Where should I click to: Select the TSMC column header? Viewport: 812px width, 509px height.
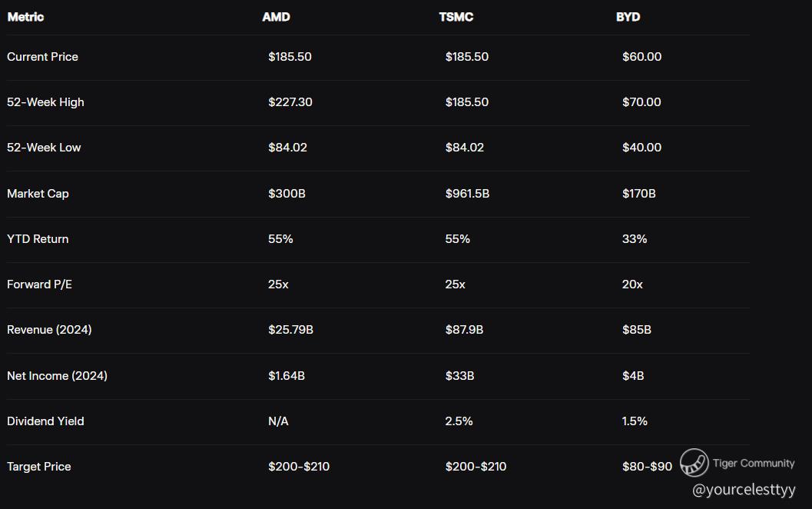pyautogui.click(x=456, y=17)
